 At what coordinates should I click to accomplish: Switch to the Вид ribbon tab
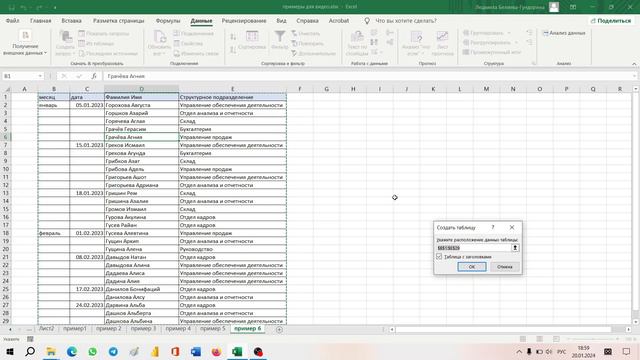click(x=281, y=20)
